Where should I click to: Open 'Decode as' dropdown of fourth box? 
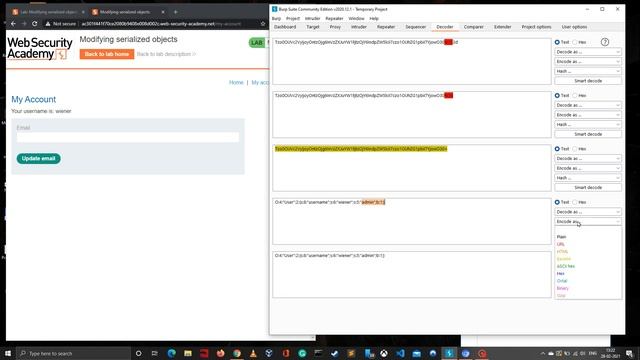click(588, 212)
